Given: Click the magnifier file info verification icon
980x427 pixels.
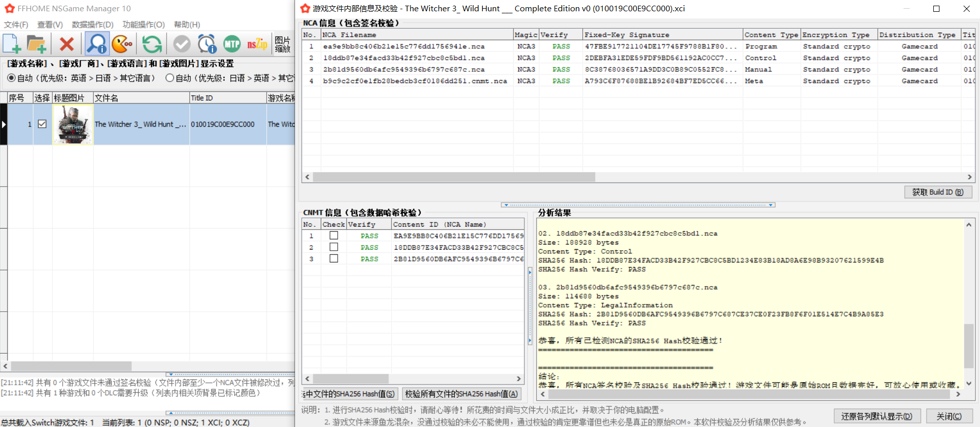Looking at the screenshot, I should pos(96,44).
